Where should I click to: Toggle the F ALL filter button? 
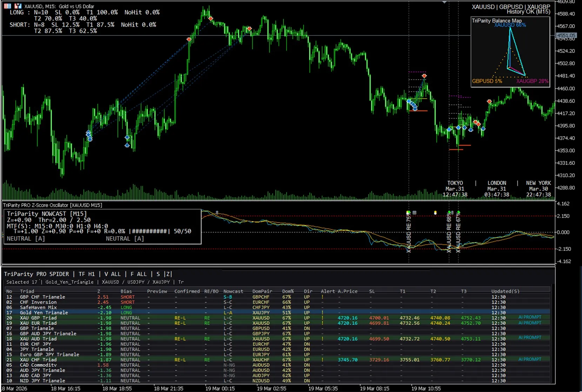pos(139,274)
